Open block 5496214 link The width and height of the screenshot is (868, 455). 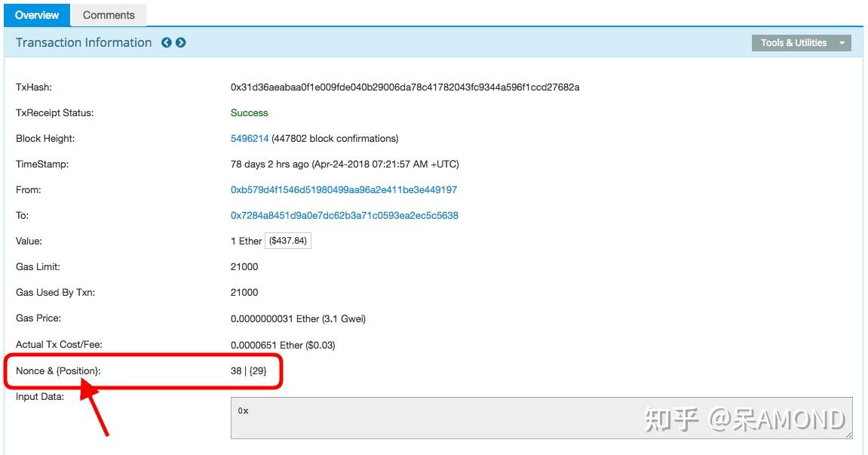250,139
